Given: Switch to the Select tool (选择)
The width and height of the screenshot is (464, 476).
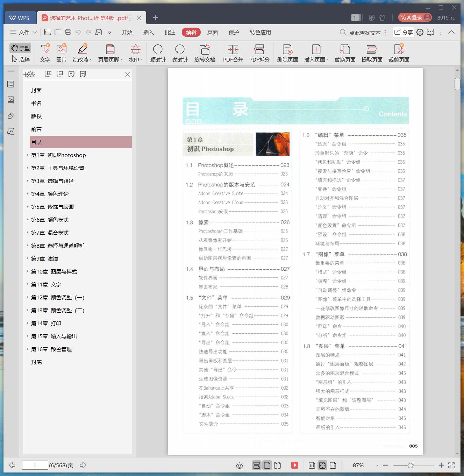Looking at the screenshot, I should point(20,59).
